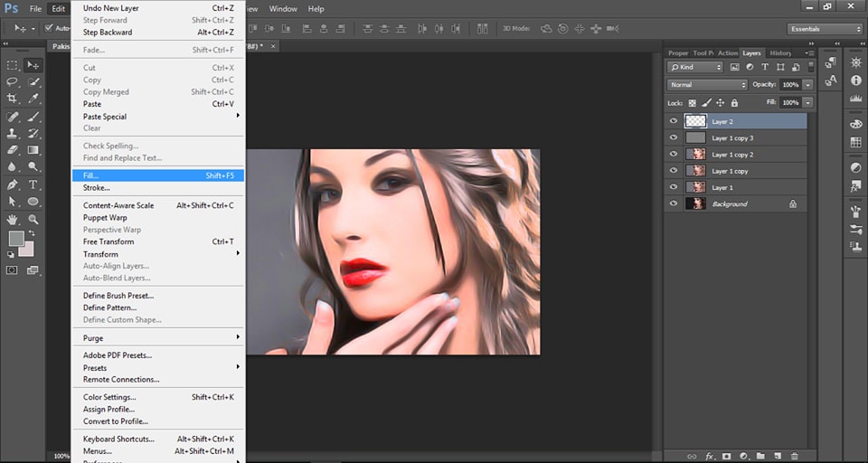The image size is (868, 463).
Task: Expand the Opacity slider arrow
Action: pyautogui.click(x=807, y=85)
